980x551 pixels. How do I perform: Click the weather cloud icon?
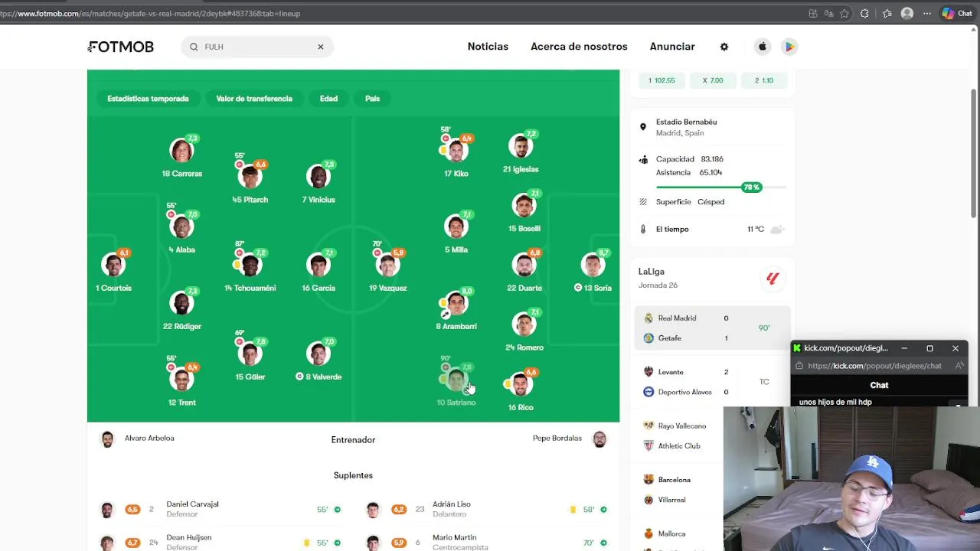click(x=776, y=229)
